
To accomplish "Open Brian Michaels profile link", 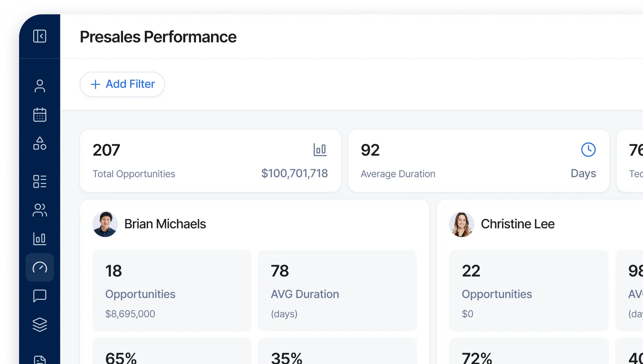I will click(x=165, y=224).
